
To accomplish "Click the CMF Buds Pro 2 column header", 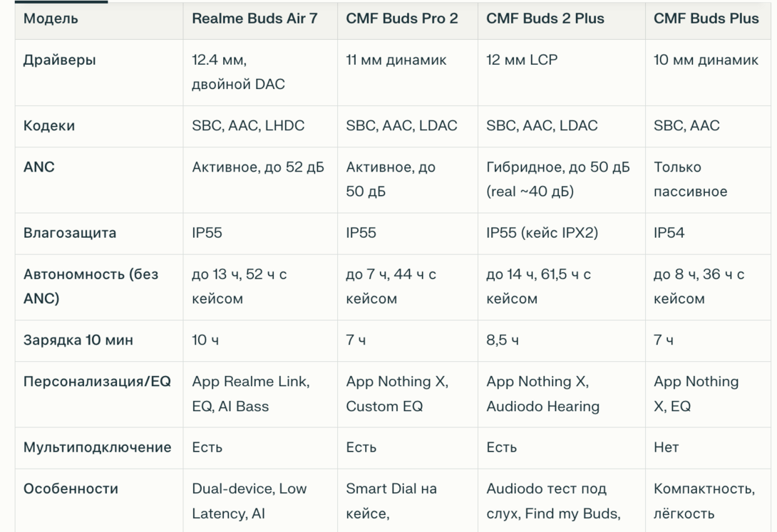I will 402,19.
